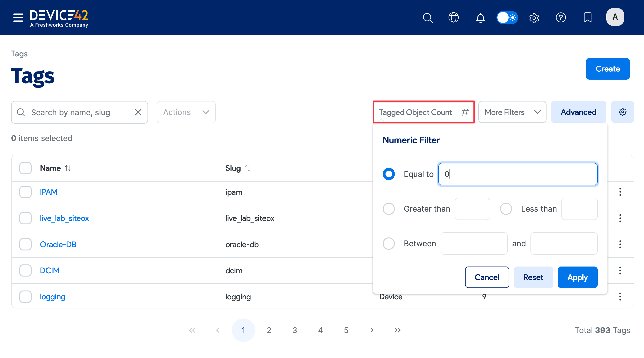Go to page 3 of tags

coord(295,330)
